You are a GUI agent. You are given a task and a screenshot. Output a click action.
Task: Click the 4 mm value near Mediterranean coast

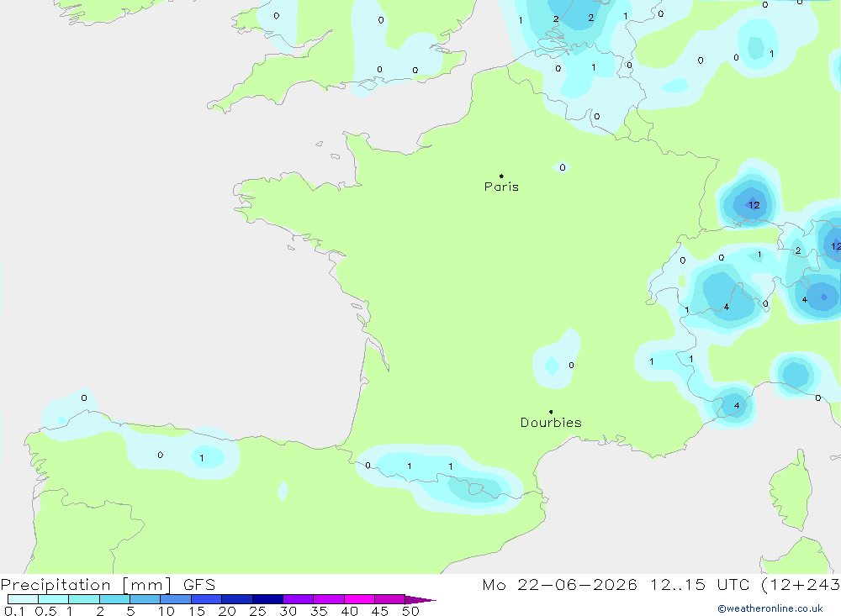737,405
